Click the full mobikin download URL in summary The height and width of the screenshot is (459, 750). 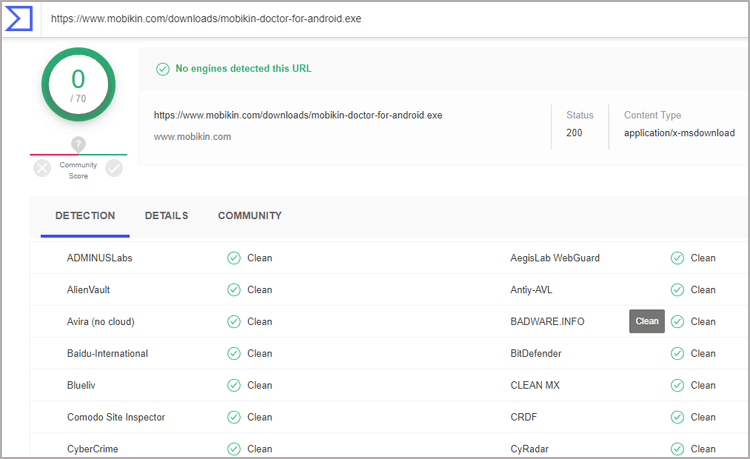click(298, 115)
